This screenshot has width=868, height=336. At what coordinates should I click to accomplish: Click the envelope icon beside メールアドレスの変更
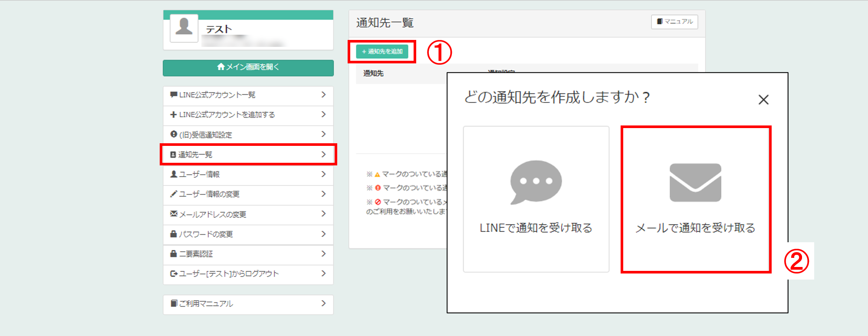pos(174,214)
